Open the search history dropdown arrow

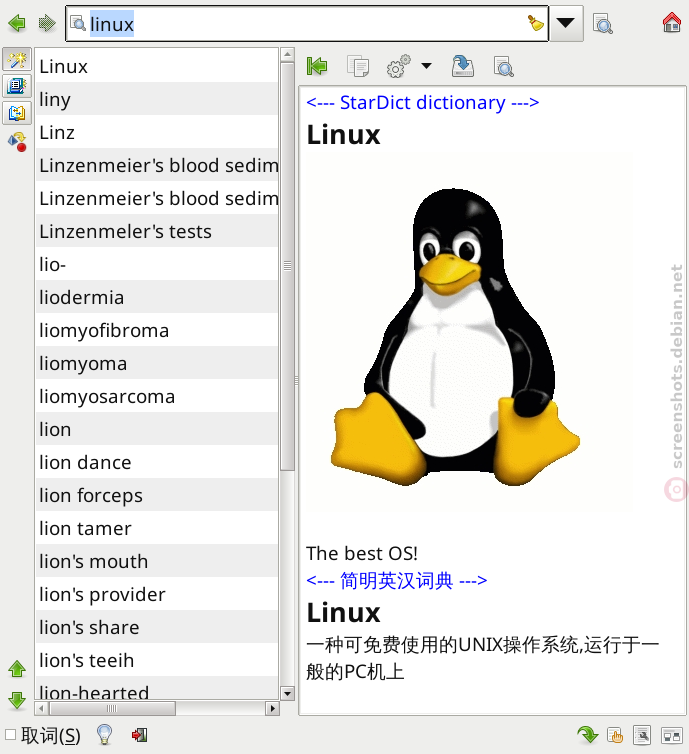point(566,23)
